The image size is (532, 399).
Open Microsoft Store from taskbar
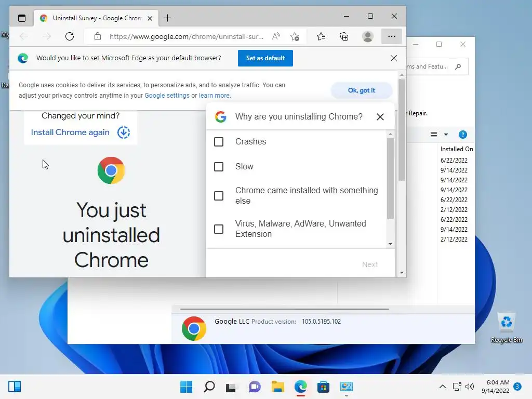pyautogui.click(x=323, y=387)
